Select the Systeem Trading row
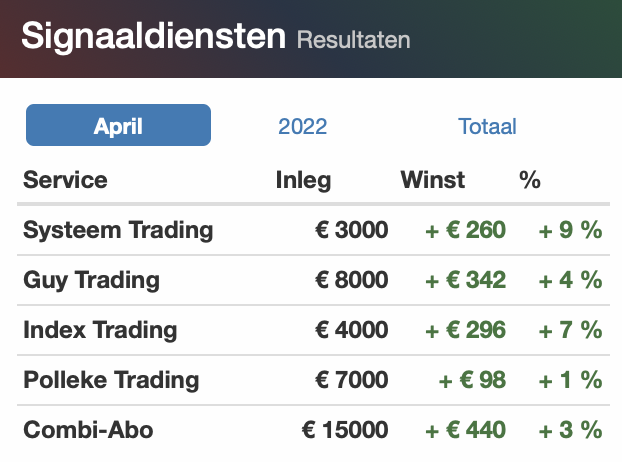Viewport: 622px width, 462px height. [x=313, y=230]
